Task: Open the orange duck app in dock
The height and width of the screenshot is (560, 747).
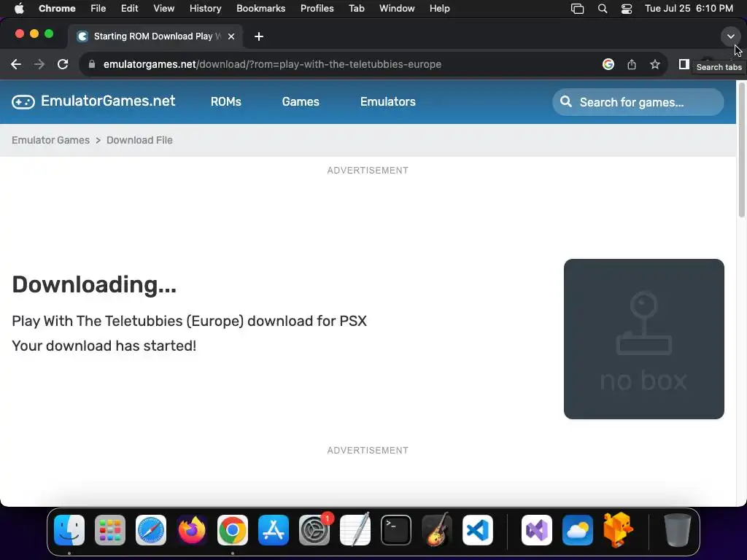Action: (618, 530)
